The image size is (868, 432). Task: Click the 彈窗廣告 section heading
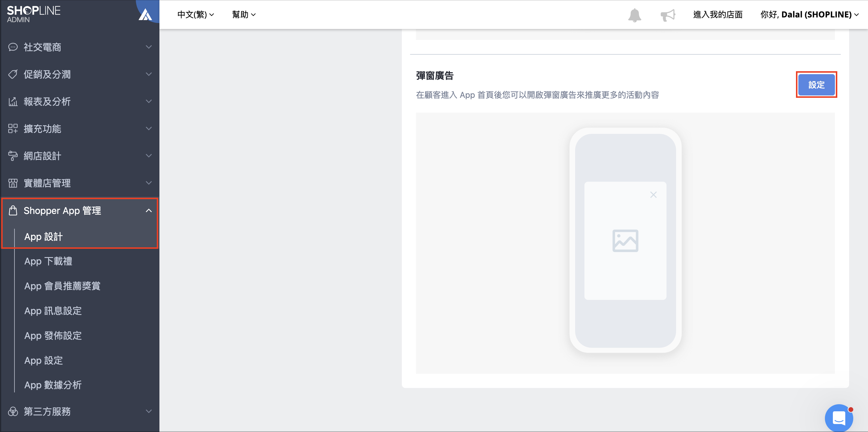click(x=435, y=76)
